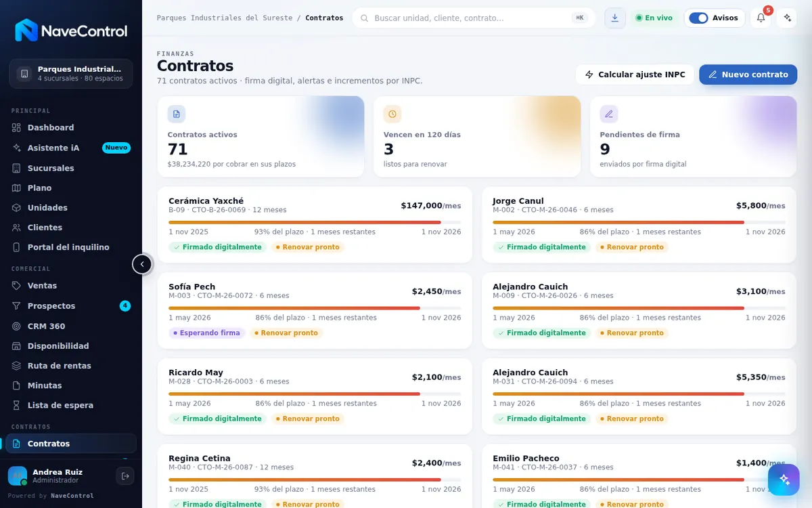This screenshot has height=508, width=812.
Task: Click the logout icon next to Andrea Ruiz
Action: click(125, 476)
